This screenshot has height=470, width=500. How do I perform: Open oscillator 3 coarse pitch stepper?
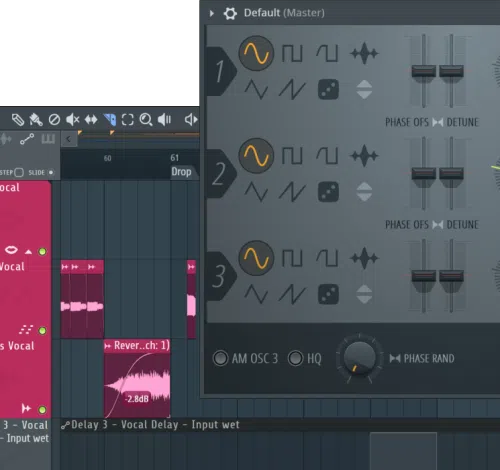[364, 294]
